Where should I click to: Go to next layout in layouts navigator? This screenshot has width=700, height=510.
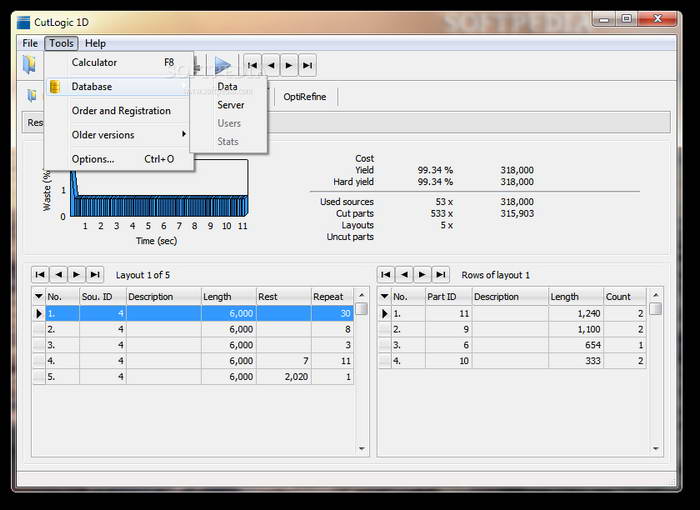pos(77,274)
